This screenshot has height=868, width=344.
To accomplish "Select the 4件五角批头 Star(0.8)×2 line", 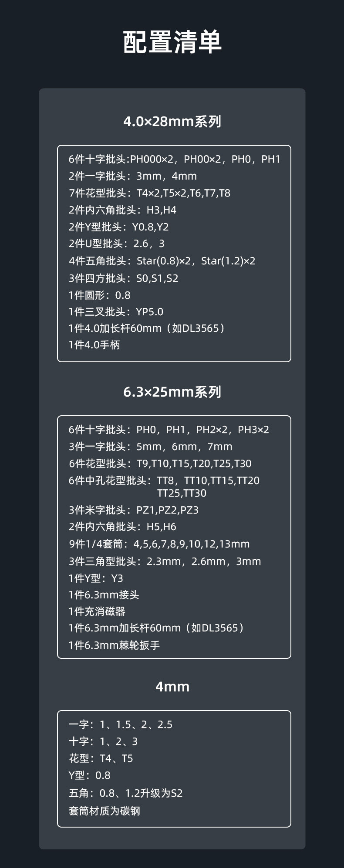I will pos(162,261).
